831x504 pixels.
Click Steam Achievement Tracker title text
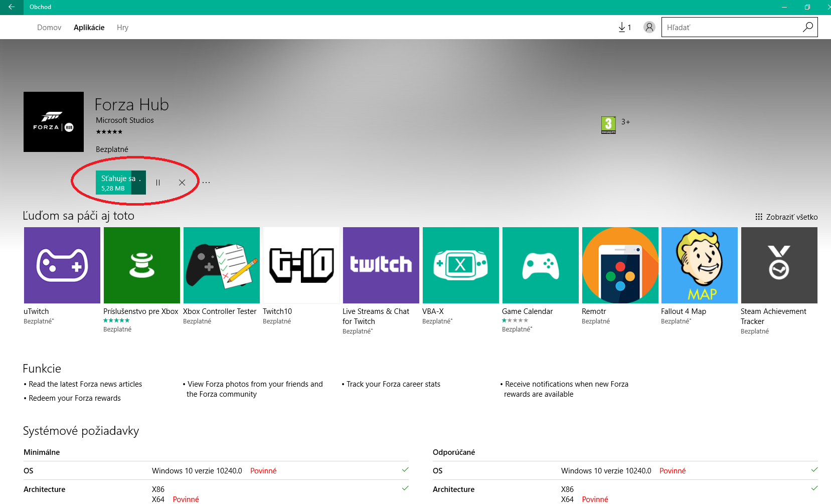coord(773,316)
